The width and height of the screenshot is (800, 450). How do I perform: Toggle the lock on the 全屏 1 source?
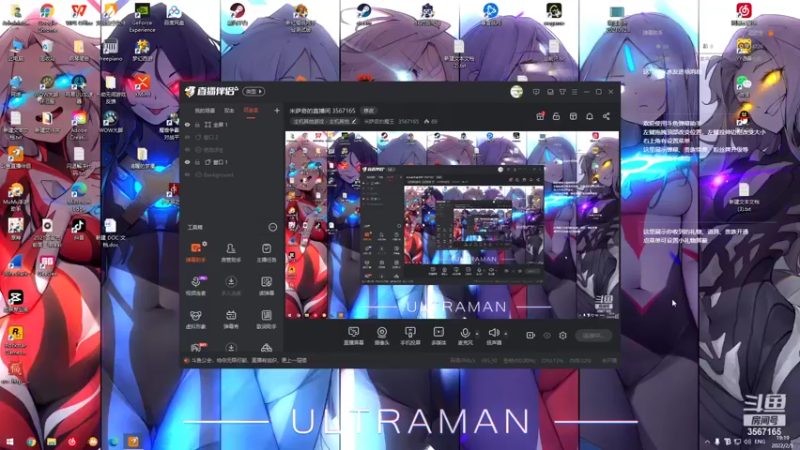click(197, 124)
